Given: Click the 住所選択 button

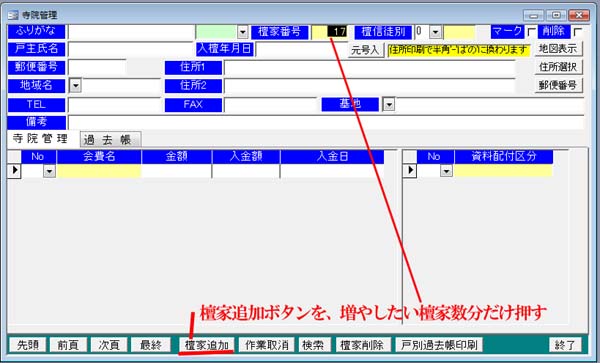Looking at the screenshot, I should tap(558, 67).
